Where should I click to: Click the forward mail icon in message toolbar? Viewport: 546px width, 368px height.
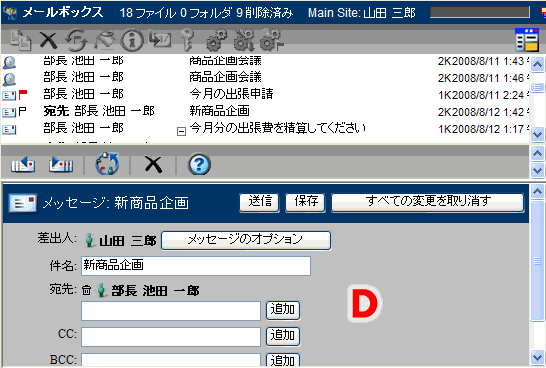(61, 164)
